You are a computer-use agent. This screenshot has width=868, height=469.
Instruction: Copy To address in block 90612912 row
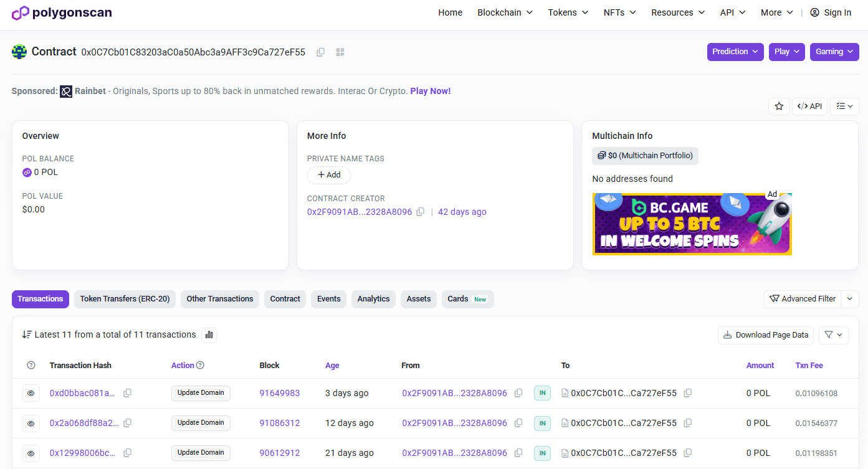(x=687, y=453)
